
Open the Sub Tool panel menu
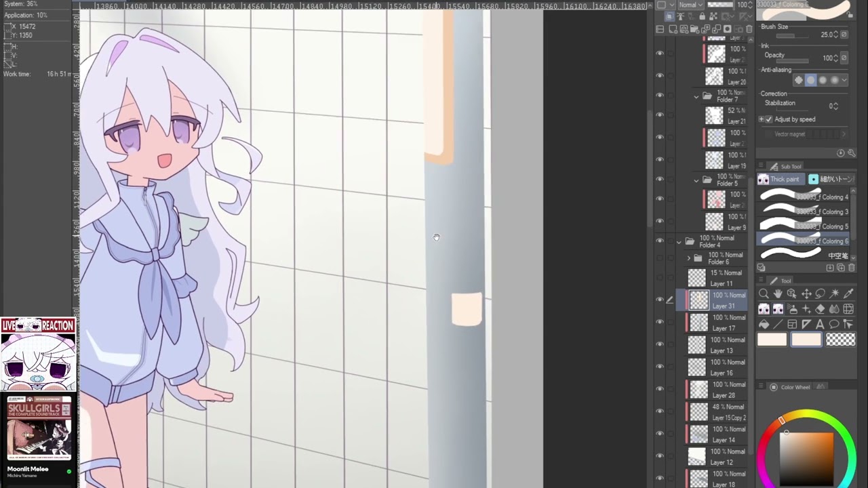point(761,166)
